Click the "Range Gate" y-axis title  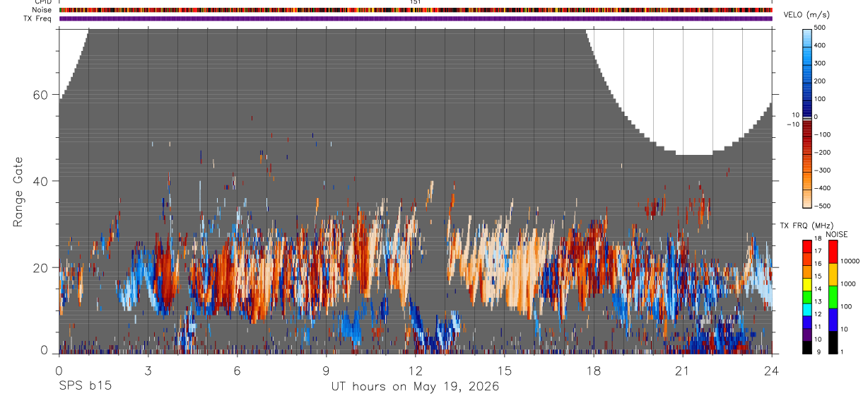[18, 190]
